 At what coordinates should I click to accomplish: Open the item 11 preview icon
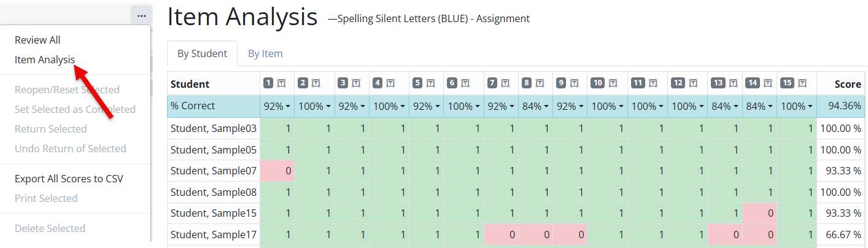(x=653, y=83)
